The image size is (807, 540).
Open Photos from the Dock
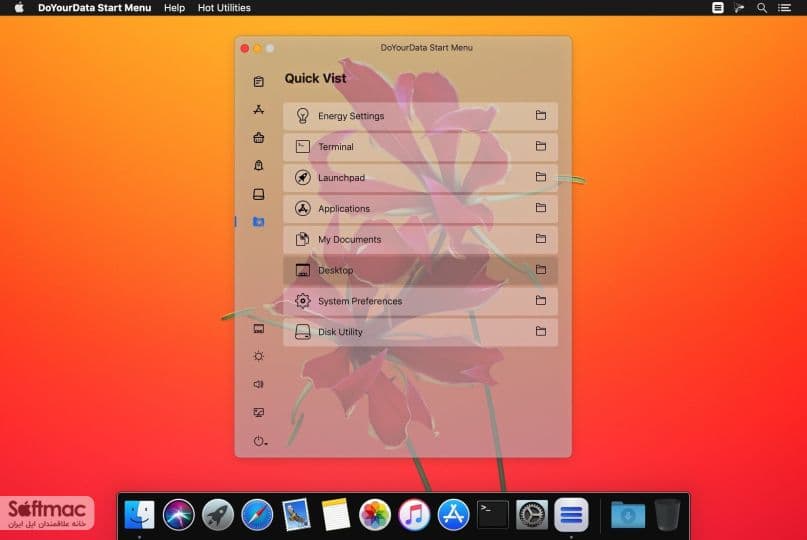[x=375, y=514]
